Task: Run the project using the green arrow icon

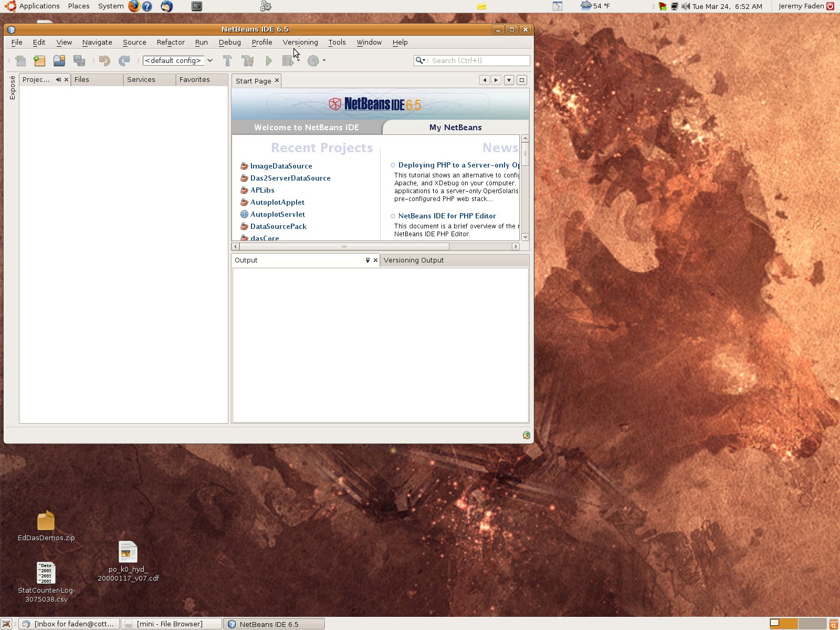Action: point(269,60)
